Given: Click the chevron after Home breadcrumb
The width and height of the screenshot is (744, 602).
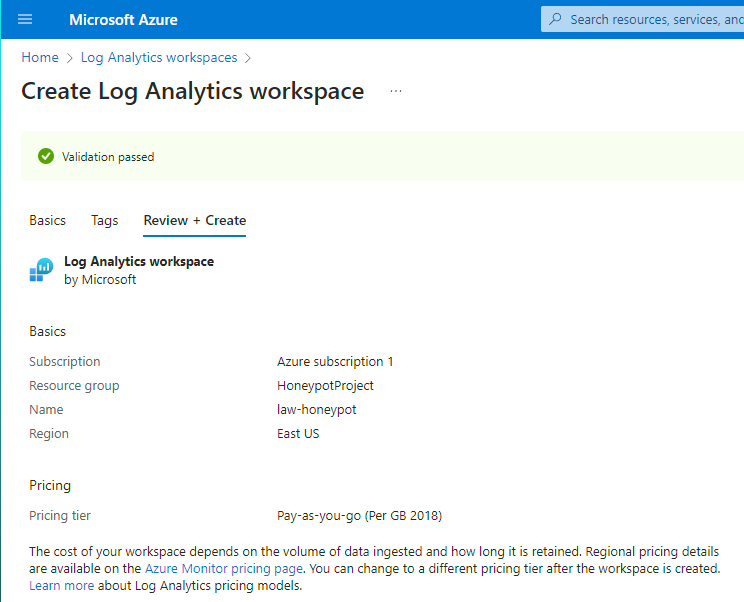Looking at the screenshot, I should coord(70,58).
